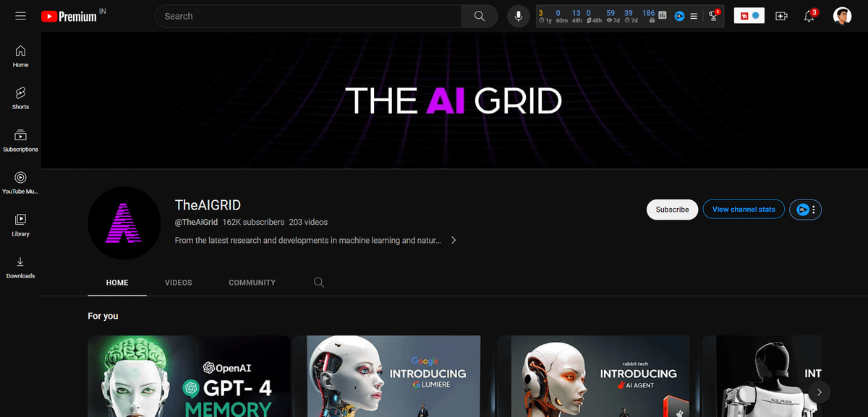The image size is (868, 417).
Task: Click the YouTube Premium logo
Action: coord(69,16)
